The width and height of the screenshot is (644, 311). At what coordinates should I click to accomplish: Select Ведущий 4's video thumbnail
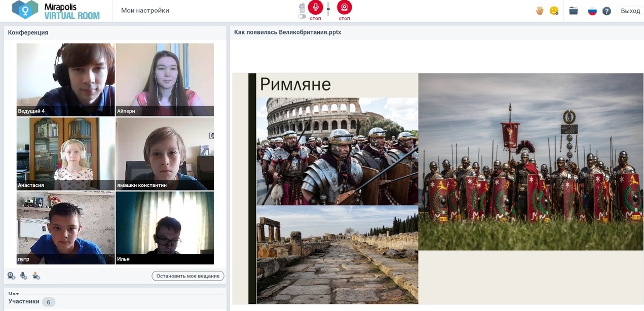pyautogui.click(x=65, y=80)
